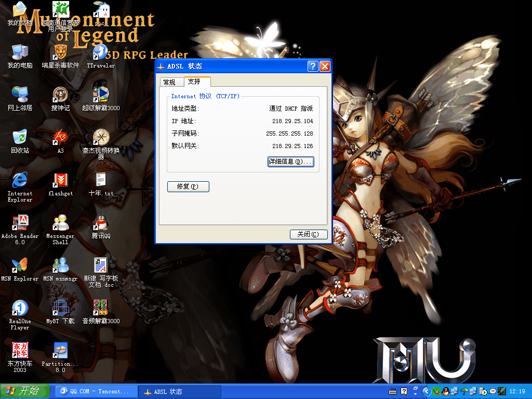Select the 腾讯QQ penguin desktop icon
Viewport: 532px width, 399px height.
(x=101, y=227)
